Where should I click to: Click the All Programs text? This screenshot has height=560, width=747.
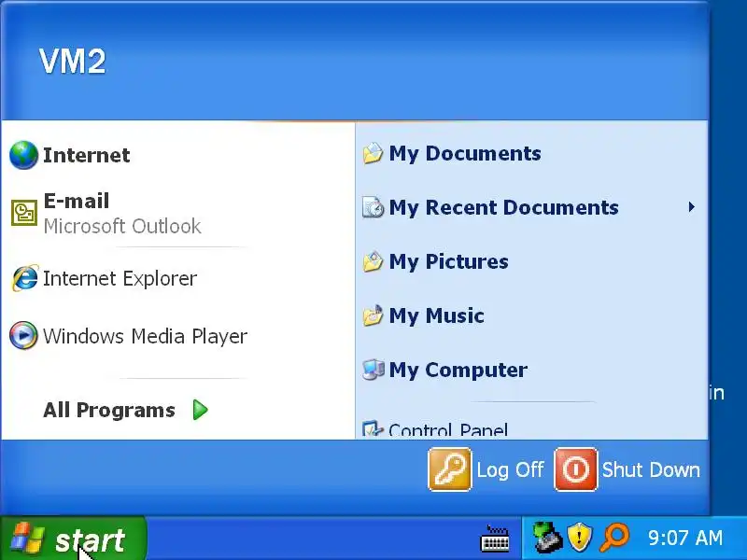point(109,410)
